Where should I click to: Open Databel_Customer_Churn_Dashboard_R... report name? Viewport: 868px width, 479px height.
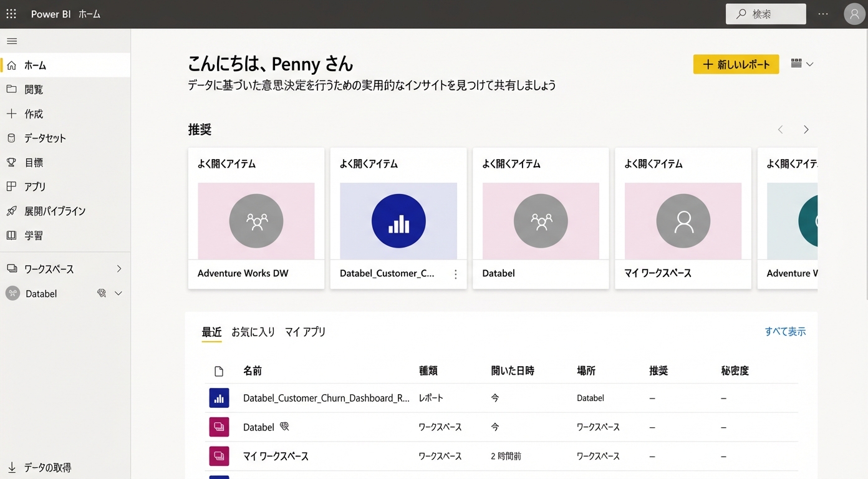point(326,398)
